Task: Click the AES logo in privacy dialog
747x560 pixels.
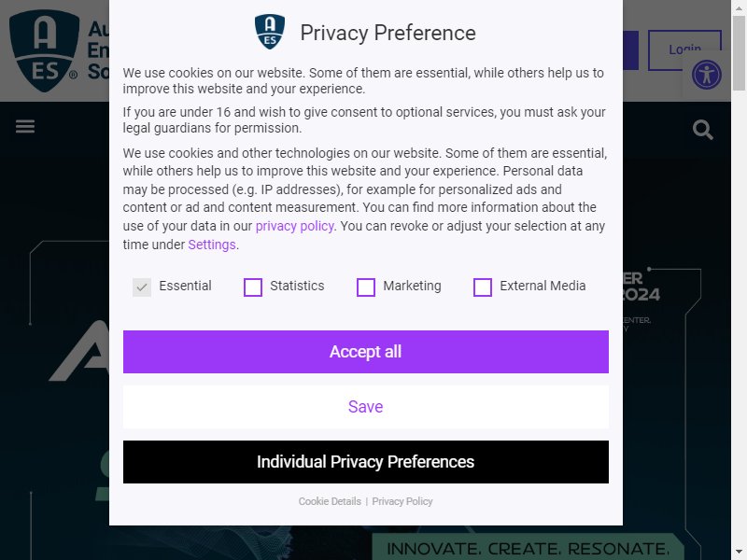Action: coord(270,32)
